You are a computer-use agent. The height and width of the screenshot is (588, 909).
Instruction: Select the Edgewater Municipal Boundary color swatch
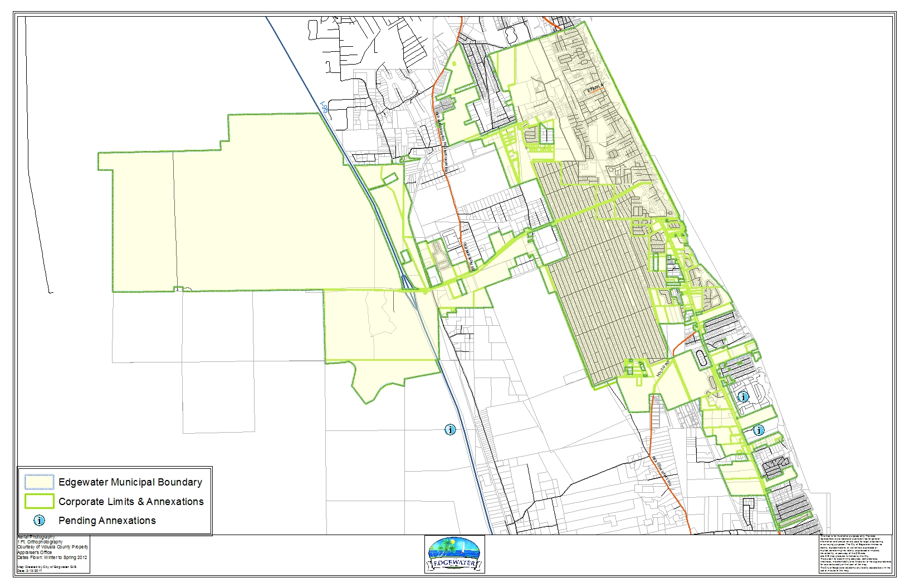tap(39, 482)
